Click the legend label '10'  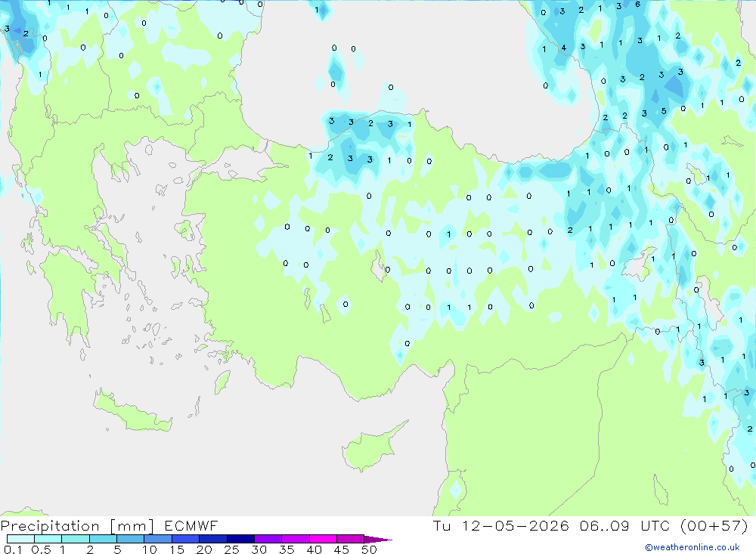(150, 549)
